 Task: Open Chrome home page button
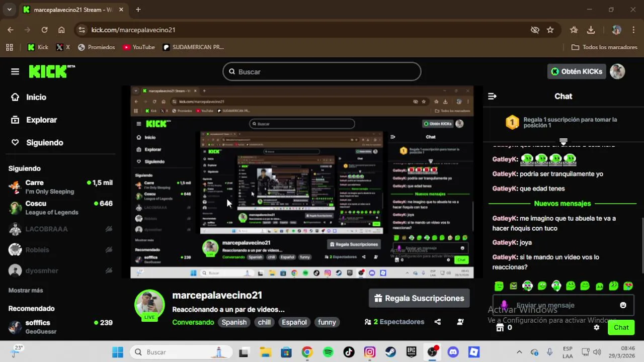click(61, 30)
